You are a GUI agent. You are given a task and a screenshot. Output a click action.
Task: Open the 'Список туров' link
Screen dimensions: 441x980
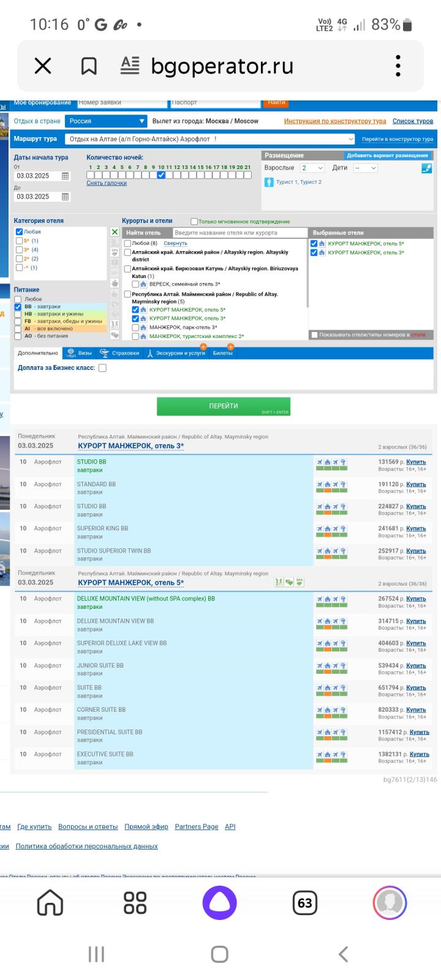pos(413,121)
